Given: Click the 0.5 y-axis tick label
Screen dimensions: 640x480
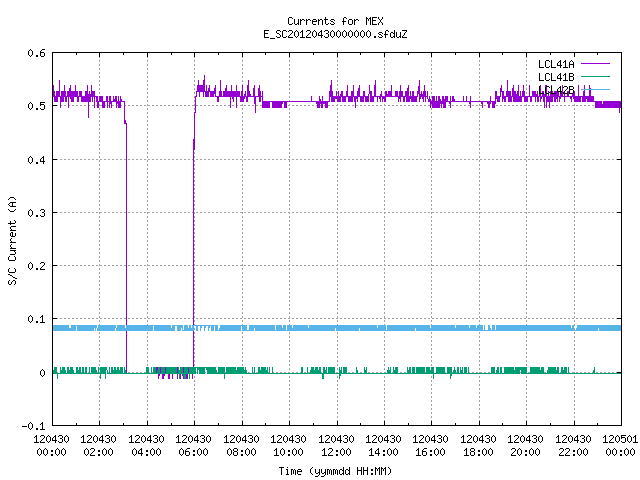Looking at the screenshot, I should (36, 106).
